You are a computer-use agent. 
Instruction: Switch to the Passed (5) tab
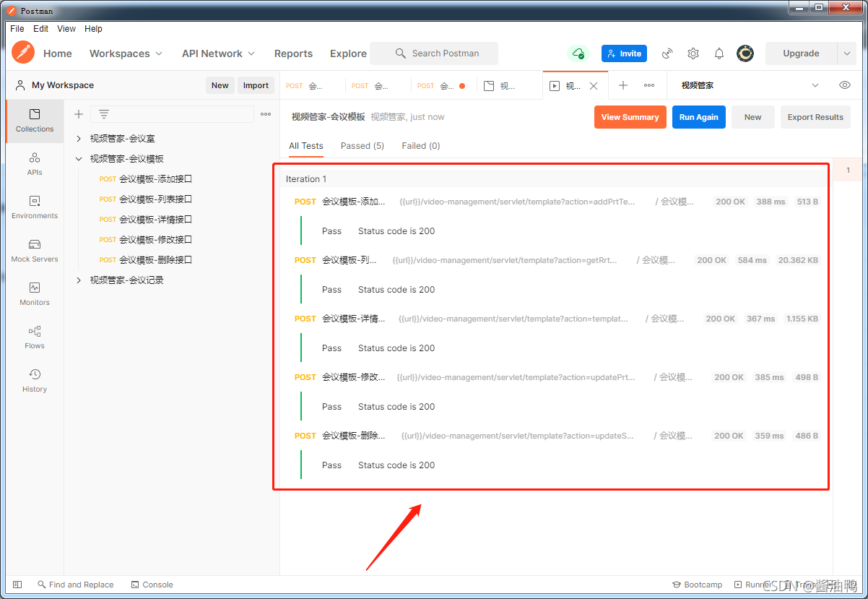[363, 146]
